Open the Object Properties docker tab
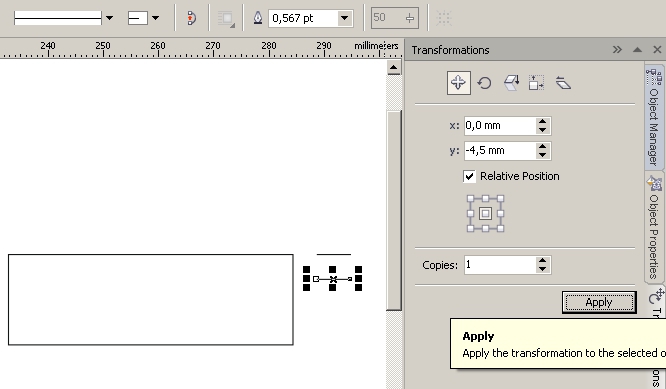Image resolution: width=666 pixels, height=389 pixels. click(x=654, y=228)
